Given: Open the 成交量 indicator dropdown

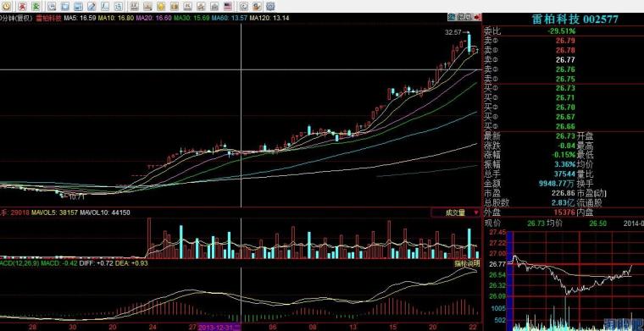Looking at the screenshot, I should tap(456, 212).
